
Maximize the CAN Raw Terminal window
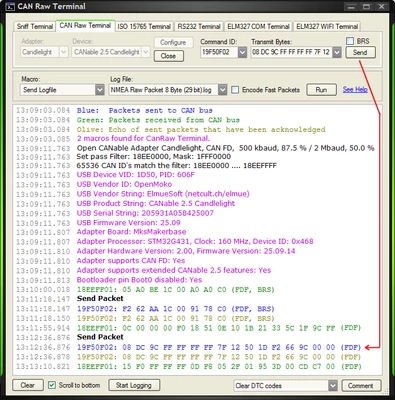tap(366, 7)
